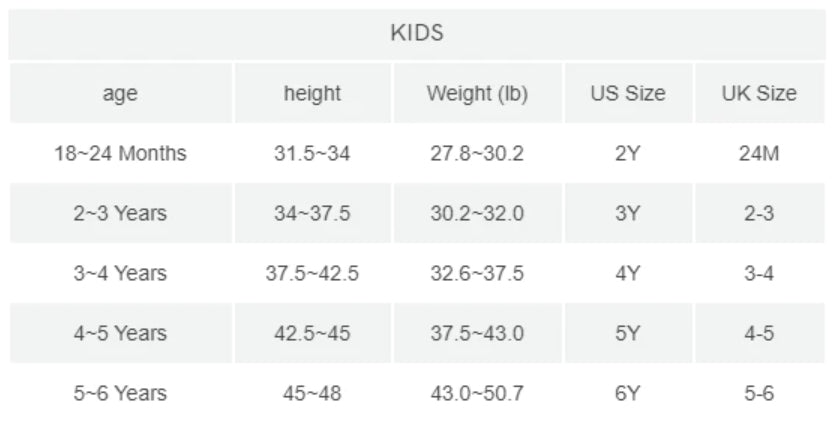Click the KIDS table title
Screen dimensions: 840x428
click(417, 33)
